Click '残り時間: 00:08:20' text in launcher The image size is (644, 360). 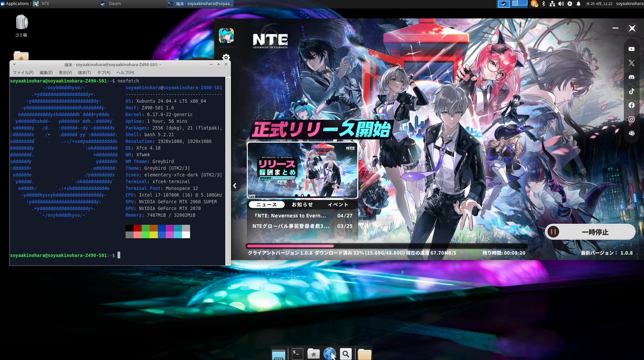pos(503,253)
